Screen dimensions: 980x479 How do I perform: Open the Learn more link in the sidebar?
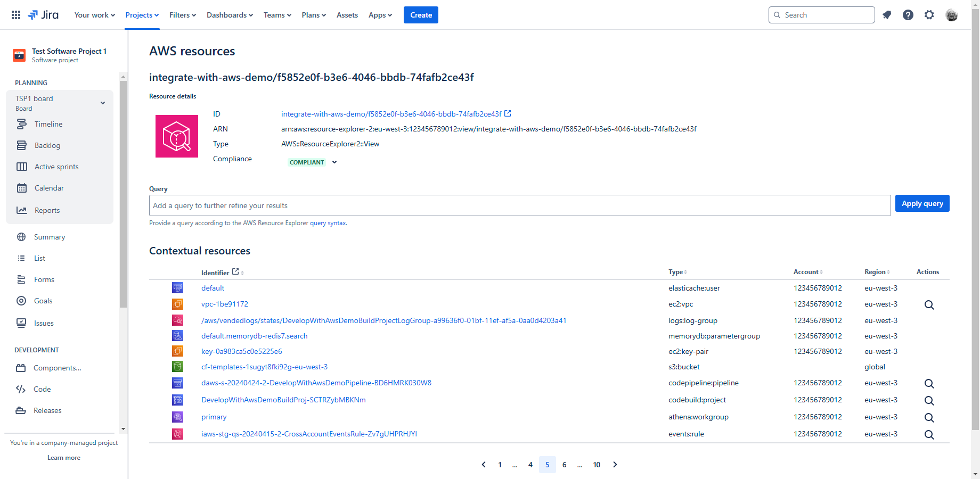pyautogui.click(x=64, y=458)
